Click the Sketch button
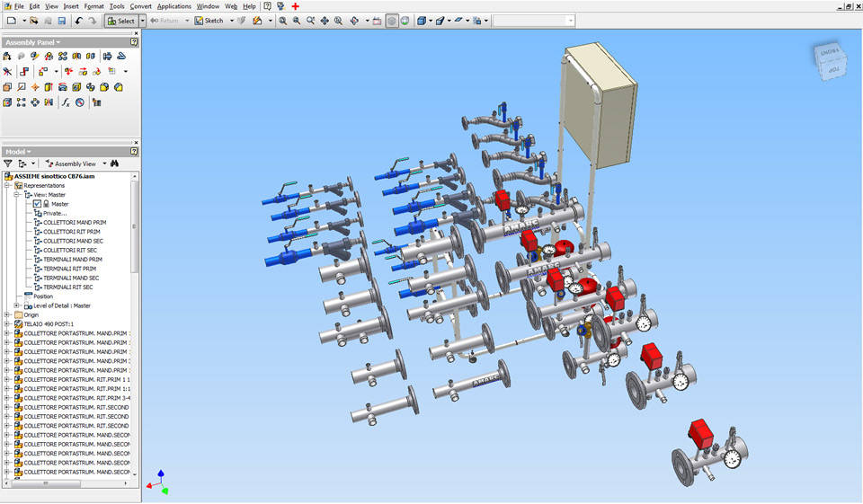The height and width of the screenshot is (504, 863). tap(209, 21)
